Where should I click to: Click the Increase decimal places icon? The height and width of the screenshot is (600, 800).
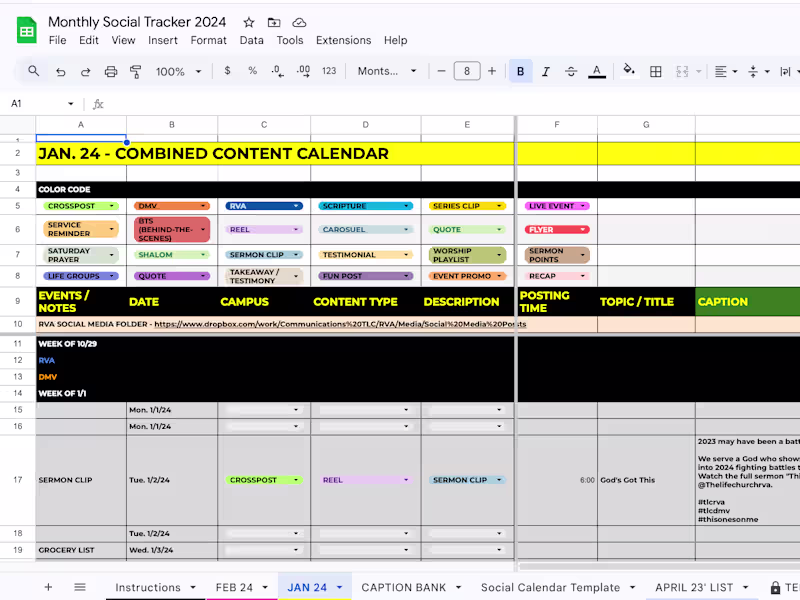(x=303, y=71)
